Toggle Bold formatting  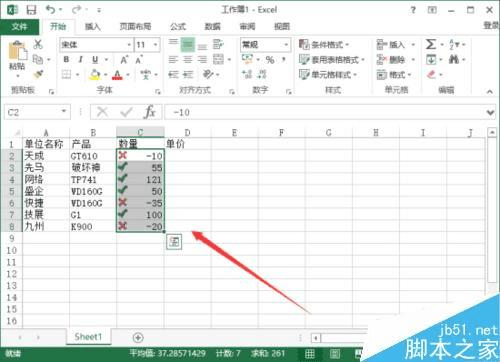(x=66, y=60)
